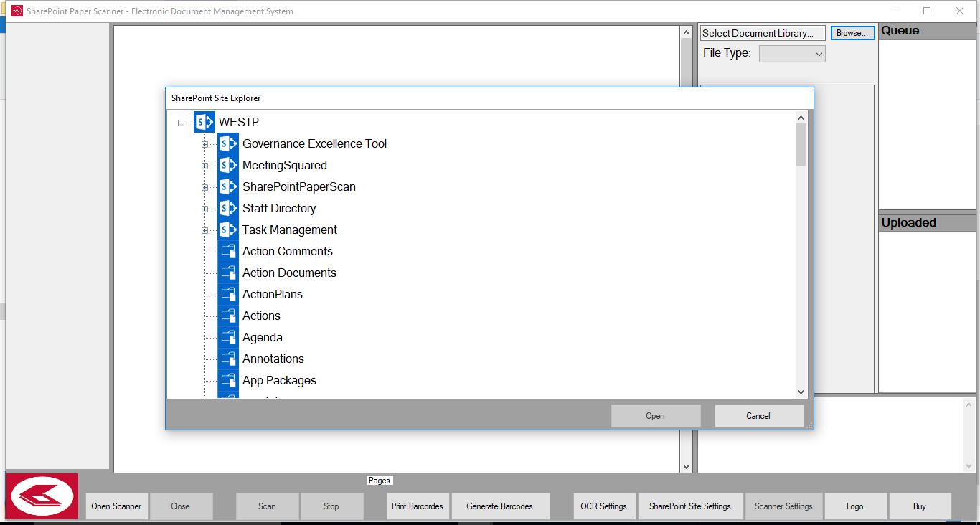
Task: Click the WESTP root SharePoint site icon
Action: click(x=204, y=122)
